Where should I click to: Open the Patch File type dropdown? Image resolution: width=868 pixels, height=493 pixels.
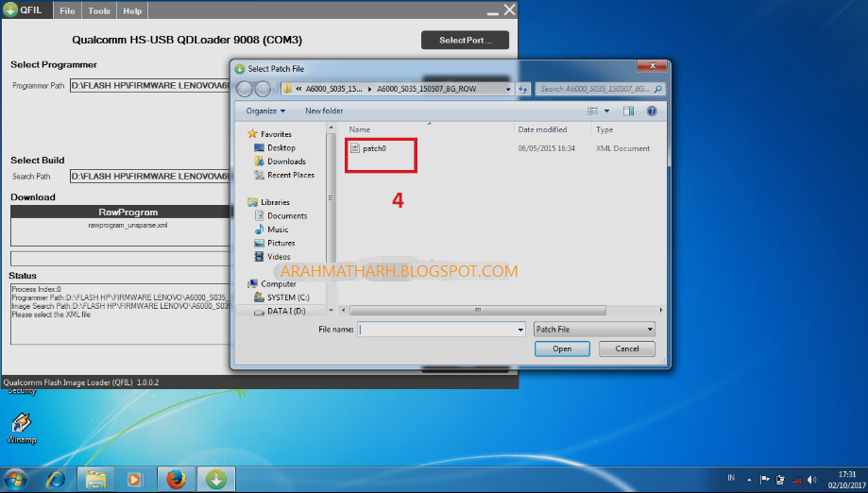(594, 330)
